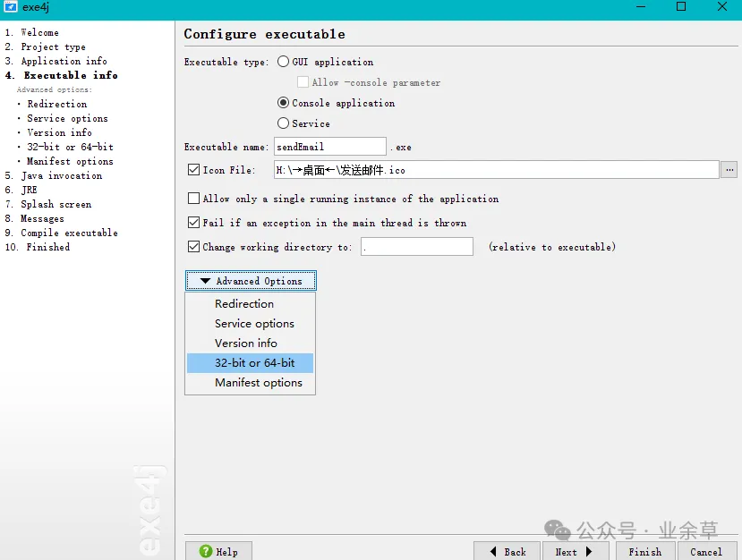Choose Redirection from Advanced Options menu
Viewport: 742px width, 560px height.
tap(250, 303)
